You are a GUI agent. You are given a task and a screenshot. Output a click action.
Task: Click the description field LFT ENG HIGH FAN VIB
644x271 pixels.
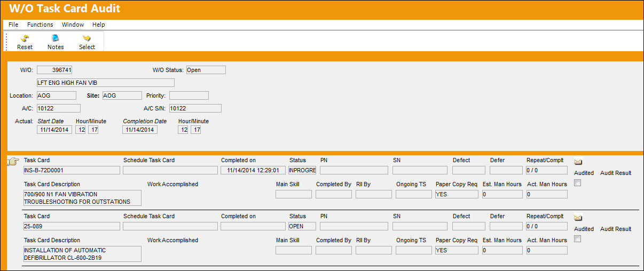click(x=106, y=83)
